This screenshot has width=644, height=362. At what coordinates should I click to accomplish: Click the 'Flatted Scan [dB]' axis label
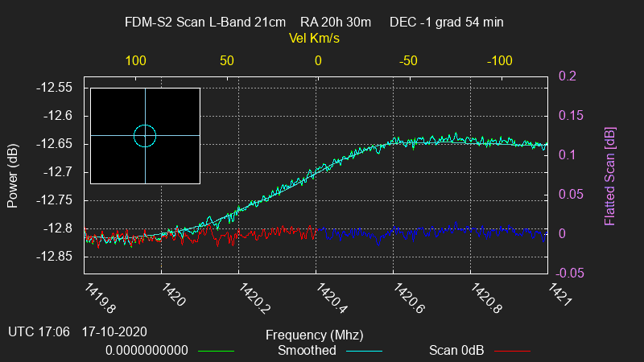pyautogui.click(x=610, y=176)
